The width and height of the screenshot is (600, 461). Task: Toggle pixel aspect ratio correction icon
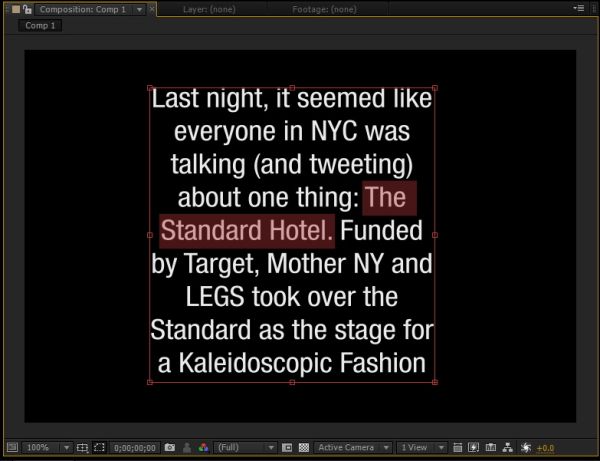[457, 447]
